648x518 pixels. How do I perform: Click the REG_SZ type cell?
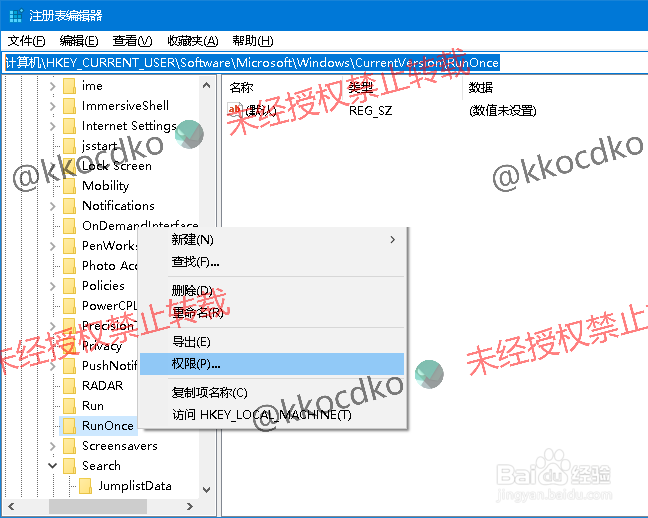pos(370,111)
